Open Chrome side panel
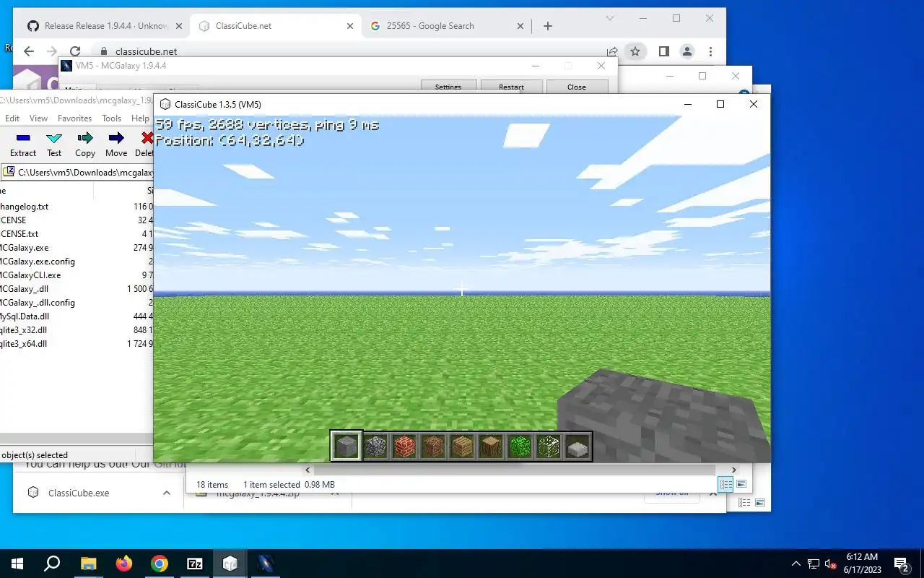 (x=663, y=51)
